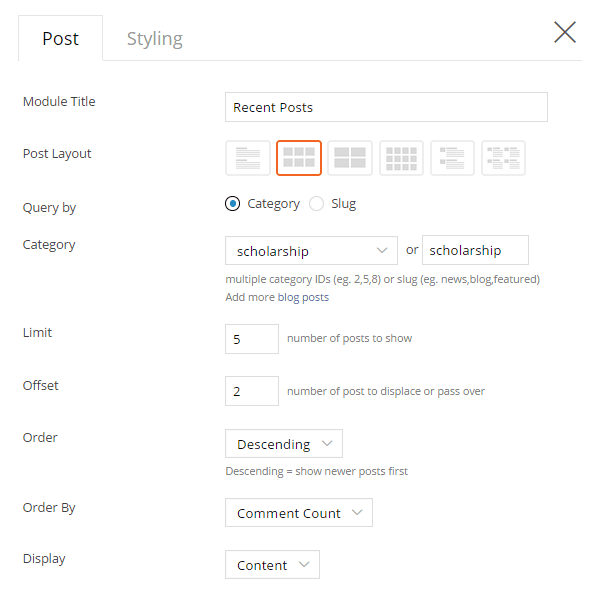The height and width of the screenshot is (596, 600).
Task: Close the Post module dialog
Action: [565, 33]
